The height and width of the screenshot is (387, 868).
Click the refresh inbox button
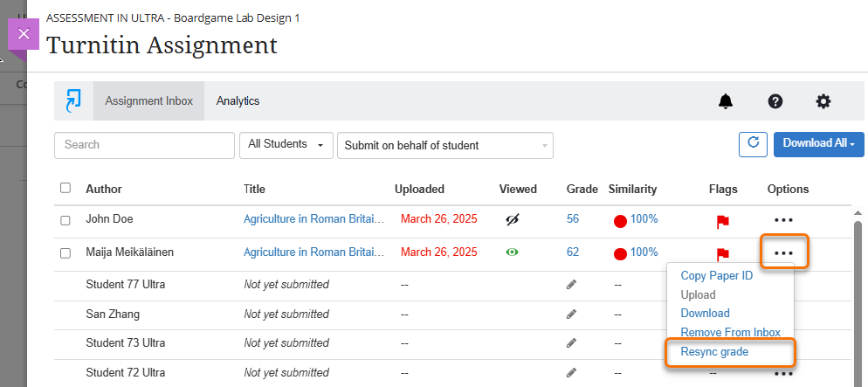pyautogui.click(x=752, y=144)
